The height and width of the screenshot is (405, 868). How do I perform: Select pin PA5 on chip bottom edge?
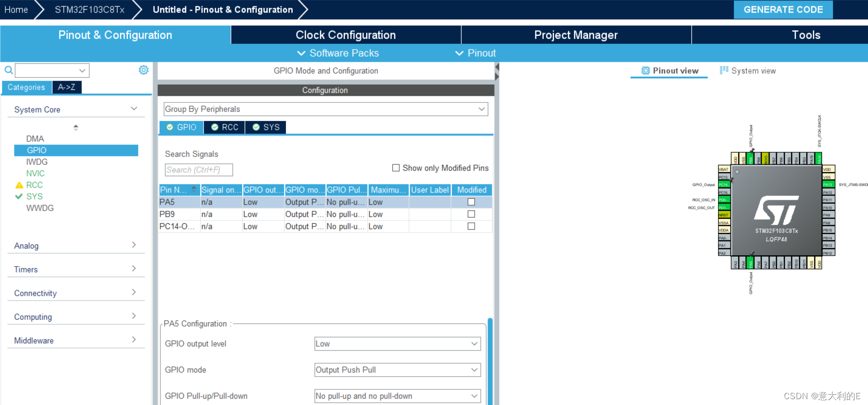750,263
